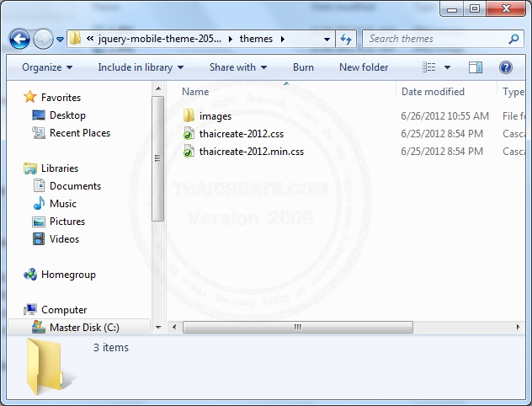This screenshot has width=532, height=406.
Task: Sort by Type column header
Action: (x=513, y=92)
